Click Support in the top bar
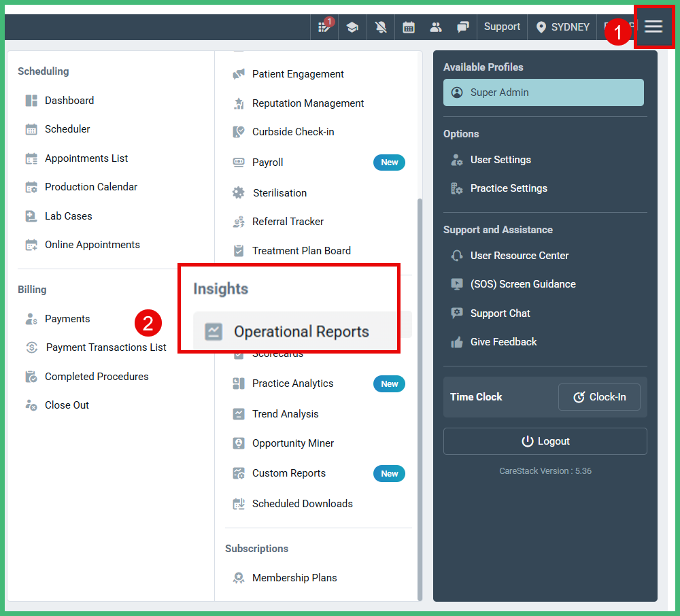This screenshot has width=680, height=616. [502, 27]
